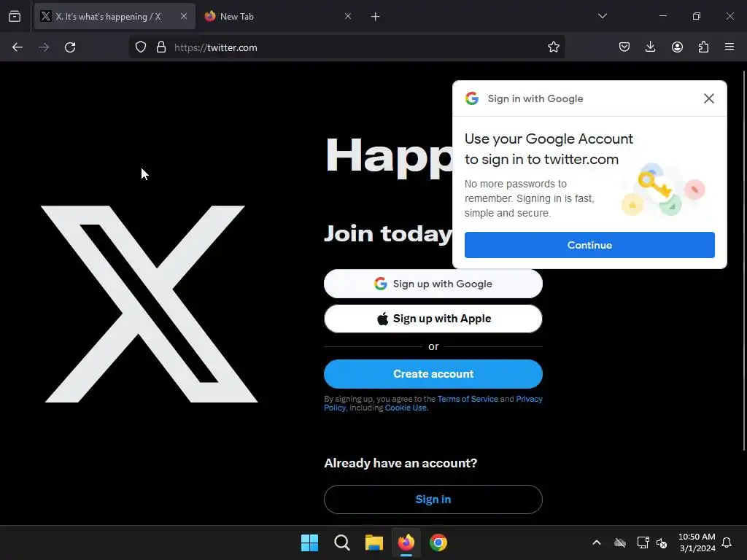
Task: Go back one page
Action: [x=18, y=47]
